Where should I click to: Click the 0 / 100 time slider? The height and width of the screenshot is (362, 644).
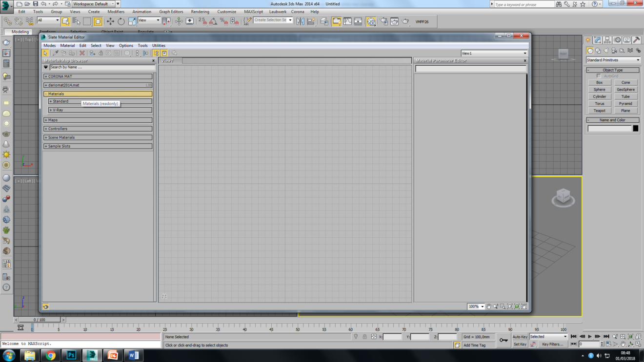pyautogui.click(x=40, y=320)
